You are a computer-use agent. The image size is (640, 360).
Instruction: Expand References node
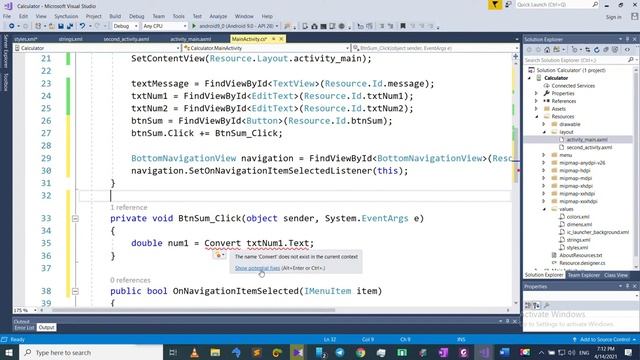[x=537, y=101]
